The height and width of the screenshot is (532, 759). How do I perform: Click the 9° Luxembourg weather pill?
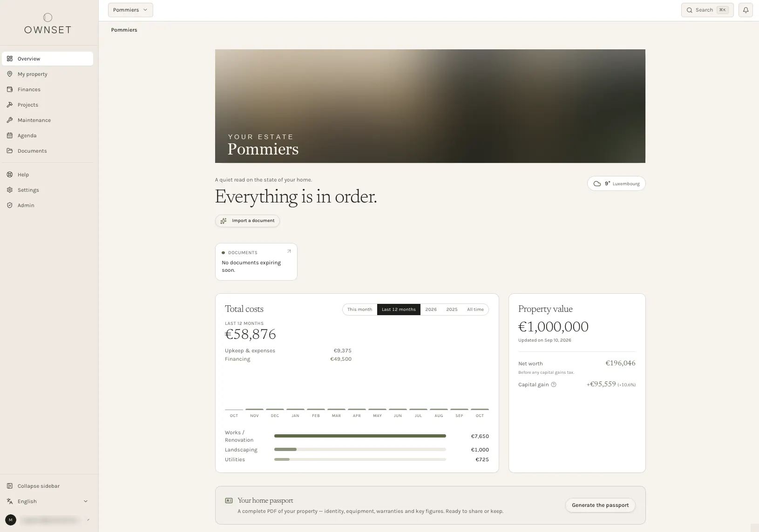[617, 183]
